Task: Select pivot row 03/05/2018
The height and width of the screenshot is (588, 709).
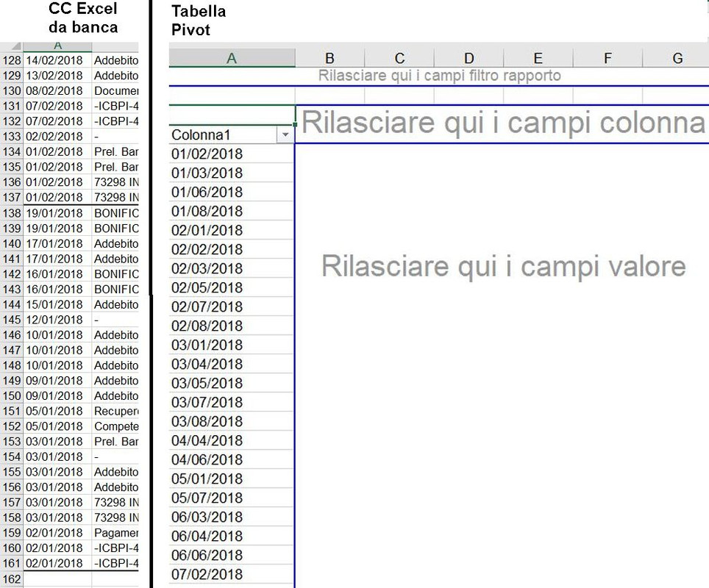Action: [232, 383]
